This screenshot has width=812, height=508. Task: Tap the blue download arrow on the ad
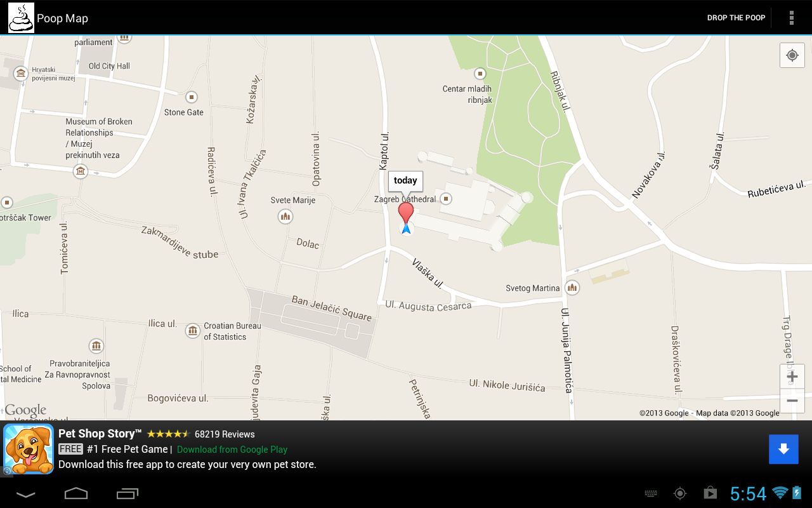coord(783,449)
